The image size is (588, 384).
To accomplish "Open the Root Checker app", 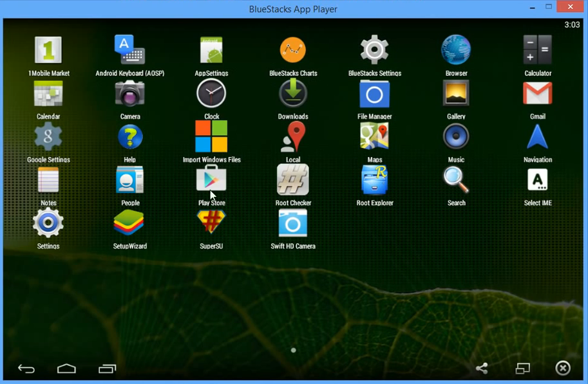I will [293, 180].
